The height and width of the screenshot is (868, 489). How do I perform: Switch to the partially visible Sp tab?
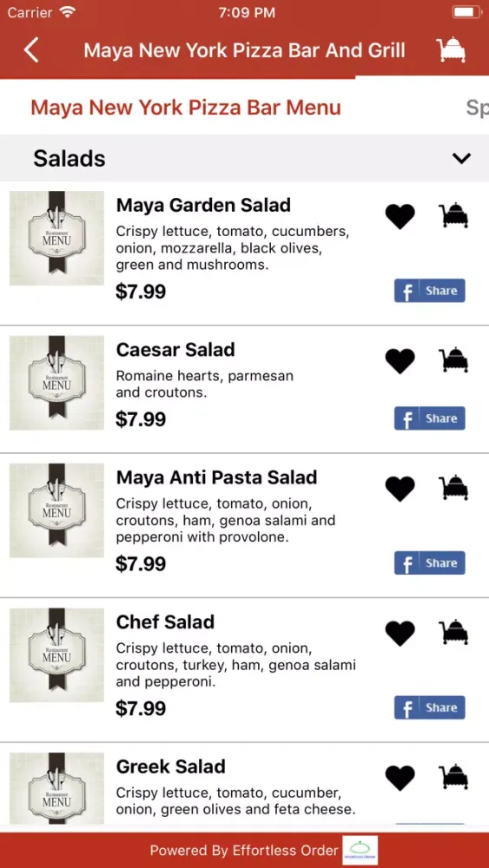(477, 108)
